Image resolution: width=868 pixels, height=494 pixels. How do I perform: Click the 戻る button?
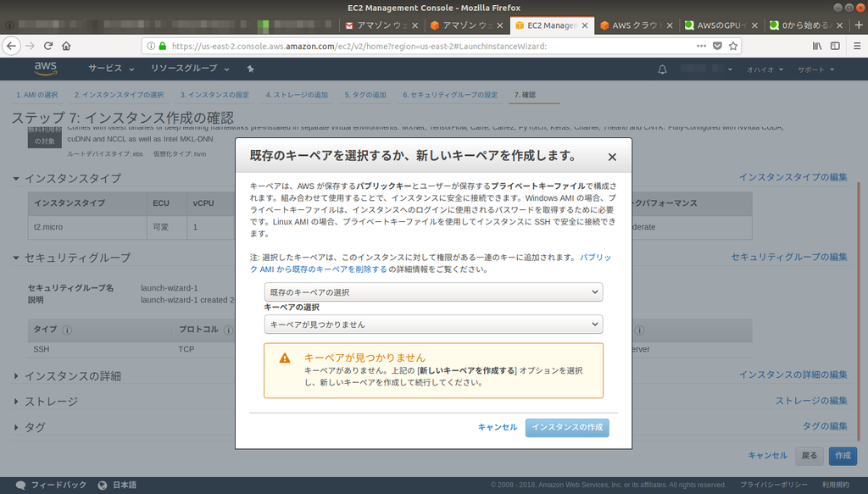click(810, 456)
